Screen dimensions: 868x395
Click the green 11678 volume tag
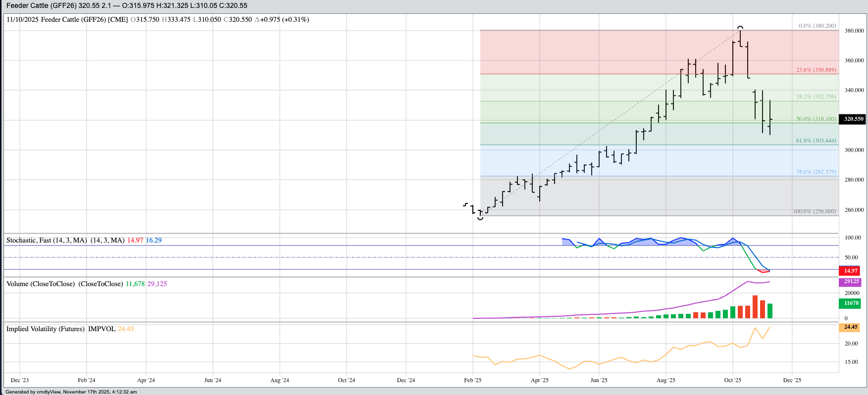click(x=851, y=303)
